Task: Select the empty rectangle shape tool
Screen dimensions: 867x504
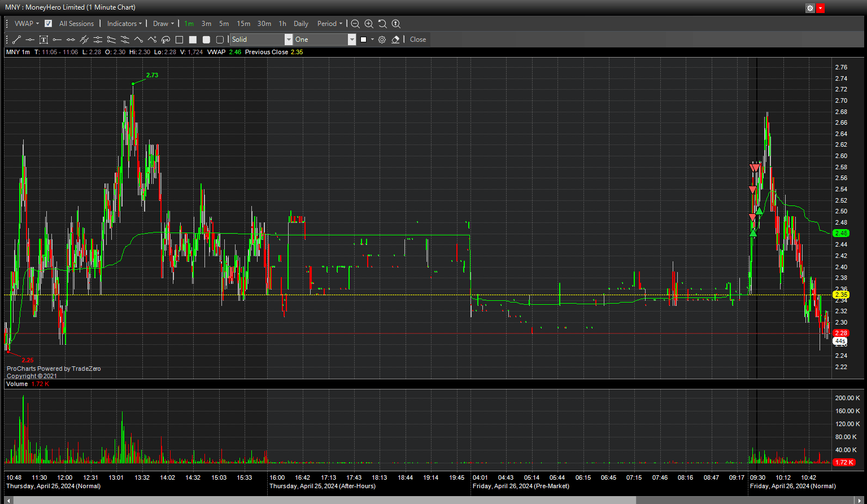Action: pos(179,40)
